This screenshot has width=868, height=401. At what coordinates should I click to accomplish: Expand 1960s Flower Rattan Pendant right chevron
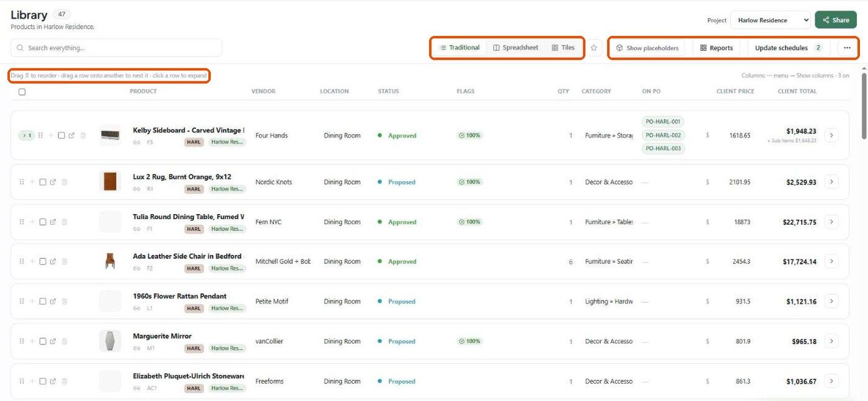831,301
